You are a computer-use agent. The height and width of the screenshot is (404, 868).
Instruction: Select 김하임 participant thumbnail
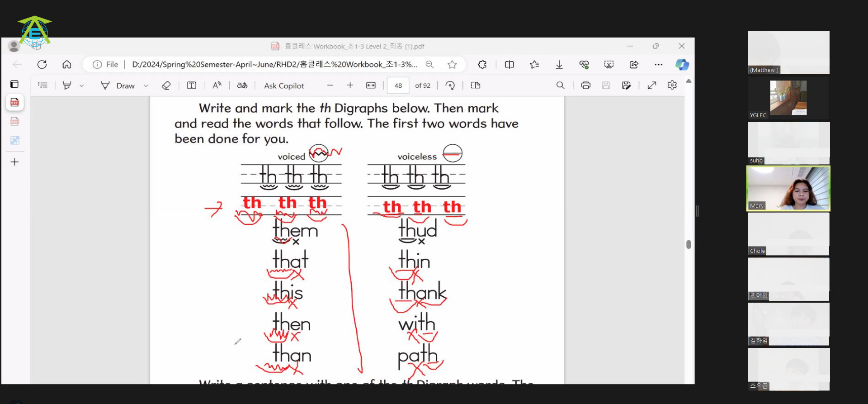(788, 324)
